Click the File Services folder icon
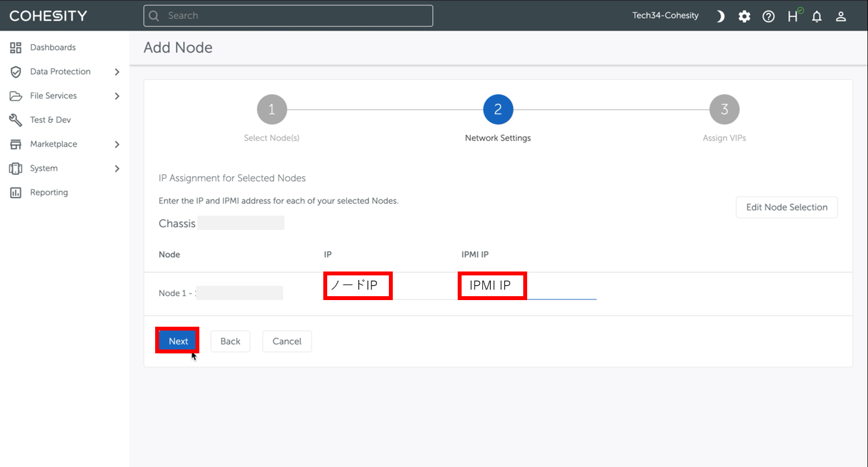 (16, 96)
